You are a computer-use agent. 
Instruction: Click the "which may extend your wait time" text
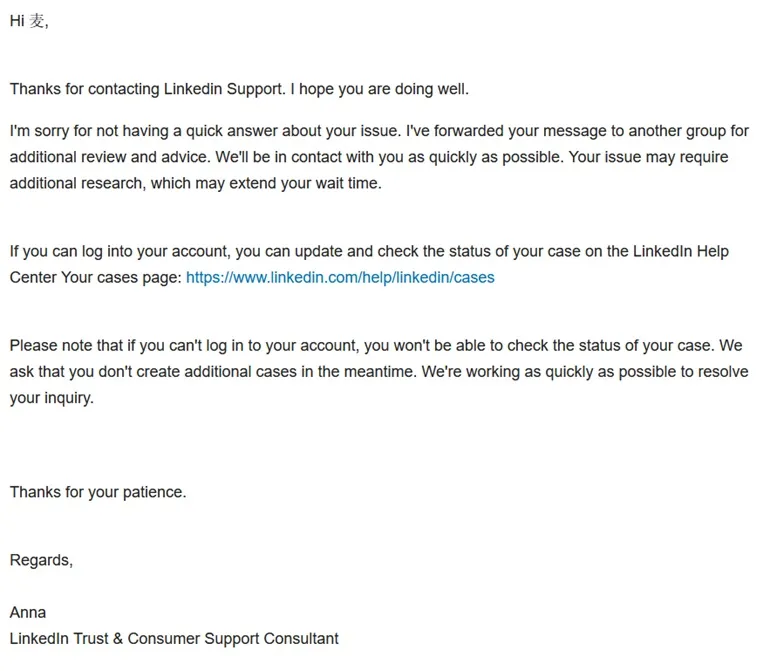pyautogui.click(x=266, y=183)
